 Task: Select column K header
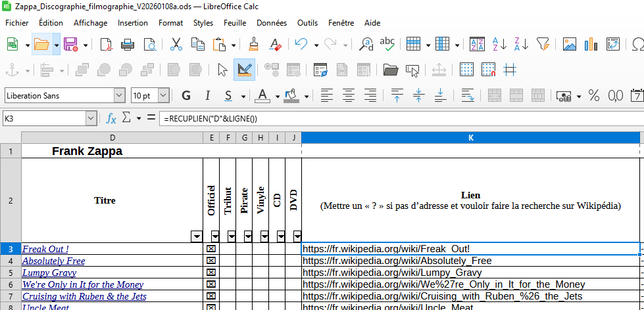click(471, 138)
